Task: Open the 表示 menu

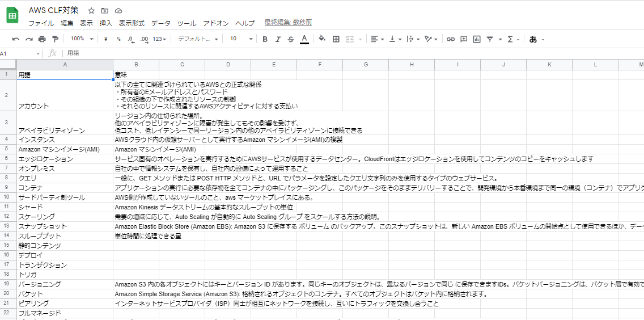Action: [86, 23]
